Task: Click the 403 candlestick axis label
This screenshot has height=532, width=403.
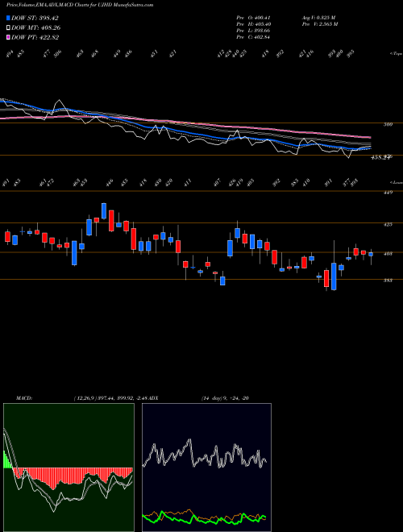Action: (x=388, y=253)
